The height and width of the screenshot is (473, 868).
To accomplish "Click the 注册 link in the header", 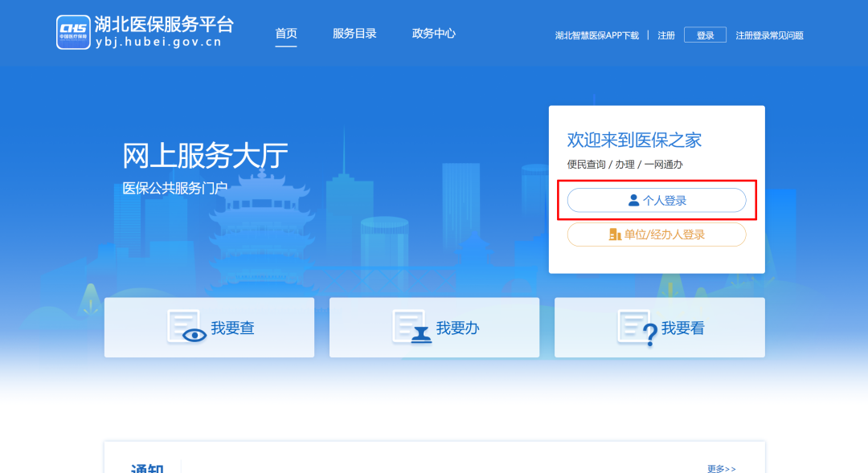I will tap(666, 35).
